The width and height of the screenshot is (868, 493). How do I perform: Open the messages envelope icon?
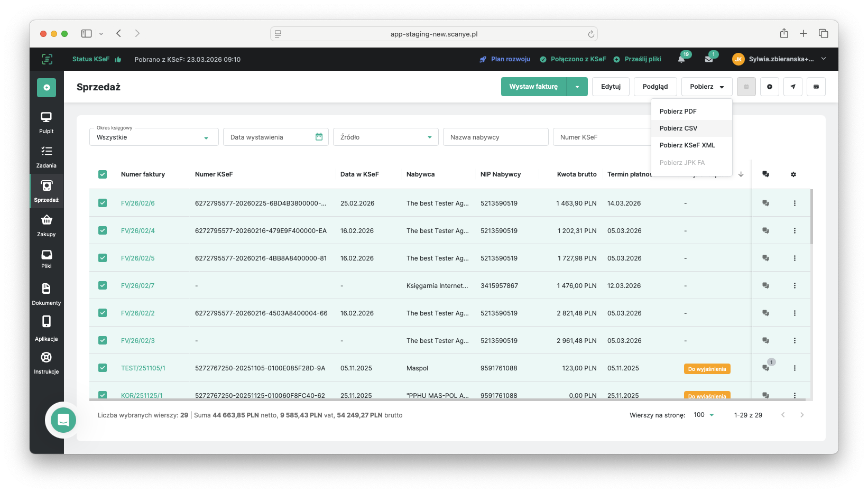point(709,59)
